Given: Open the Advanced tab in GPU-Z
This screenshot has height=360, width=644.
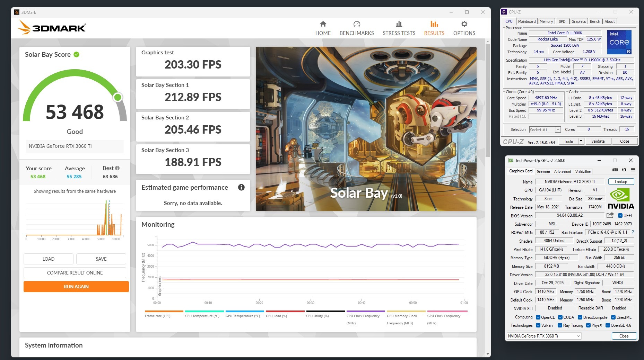Looking at the screenshot, I should click(x=562, y=172).
